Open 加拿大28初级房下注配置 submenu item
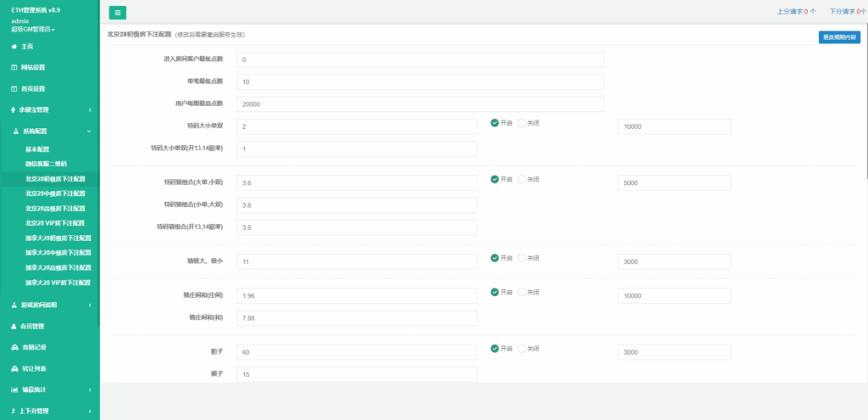The width and height of the screenshot is (868, 420). [58, 238]
